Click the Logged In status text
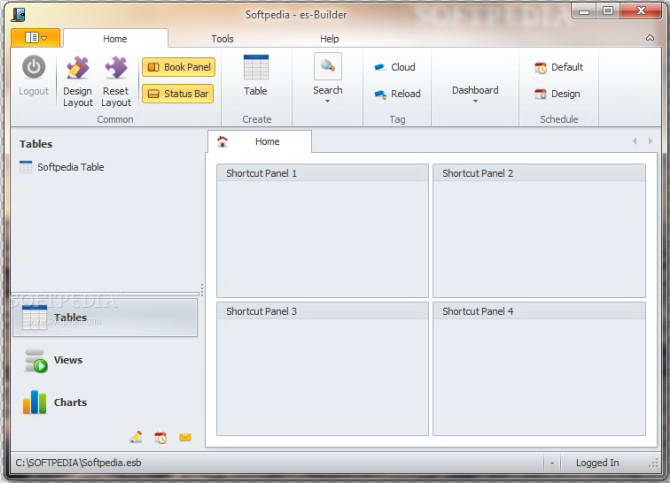670x483 pixels. coord(597,462)
